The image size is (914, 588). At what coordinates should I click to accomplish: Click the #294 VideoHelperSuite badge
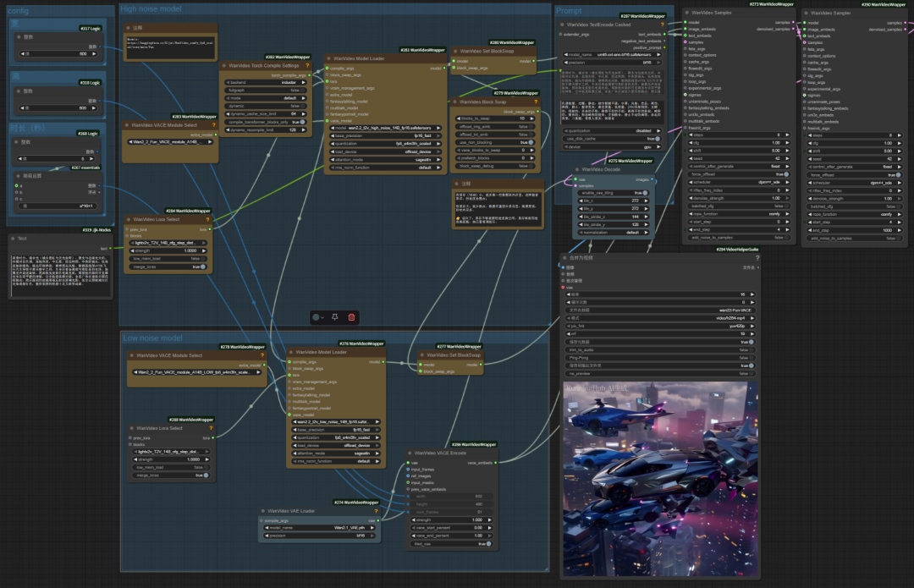[x=737, y=250]
